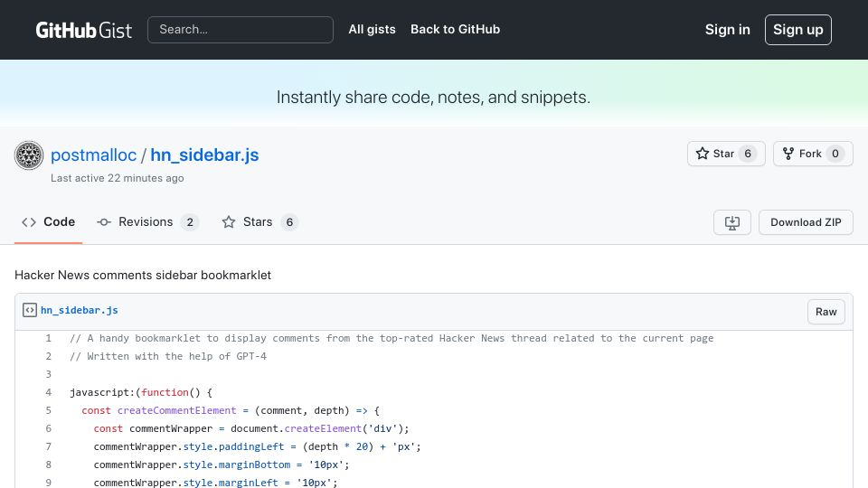The image size is (868, 488).
Task: Click the 'Written with the help of GPT-4' comment
Action: pos(168,356)
